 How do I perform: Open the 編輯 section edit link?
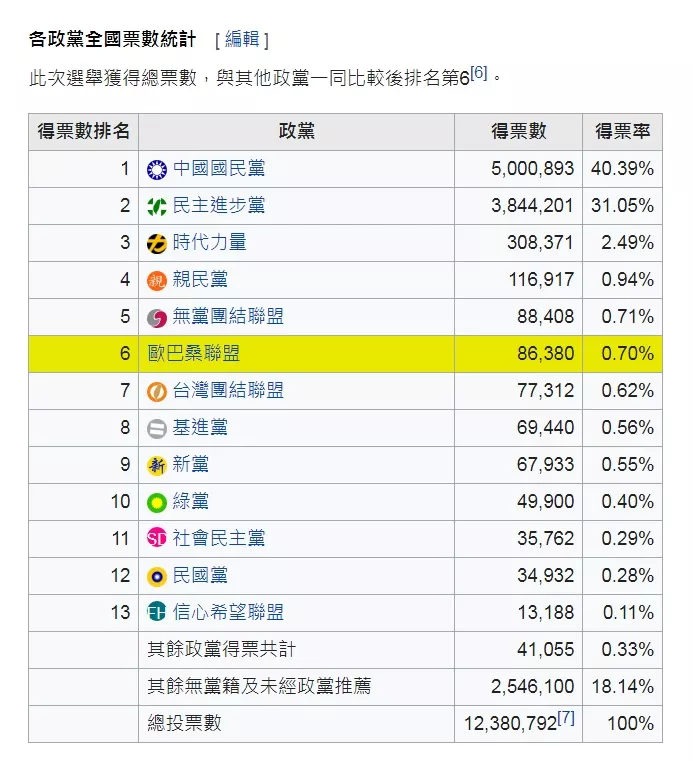click(242, 39)
